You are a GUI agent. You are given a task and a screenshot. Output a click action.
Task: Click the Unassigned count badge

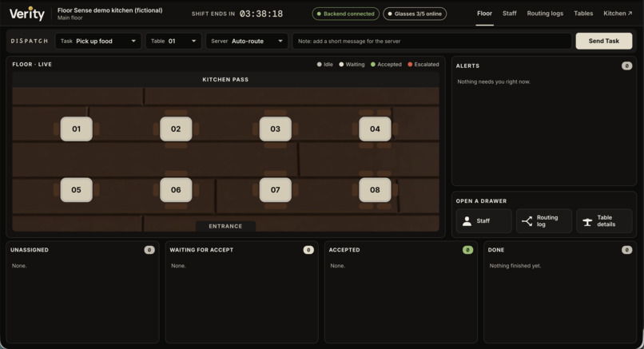click(x=149, y=250)
